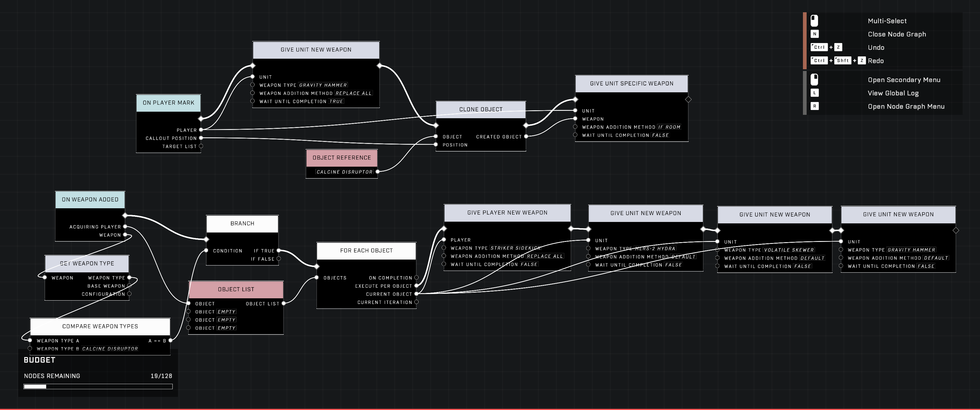This screenshot has width=980, height=410.
Task: Click the Give Player New Weapon execution input diamond
Action: (444, 229)
